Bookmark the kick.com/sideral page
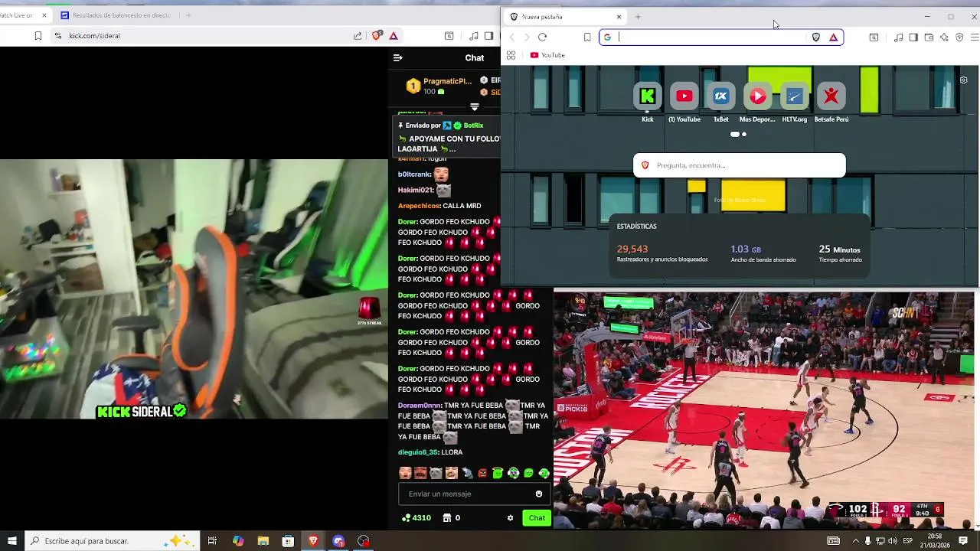Screen dimensions: 980x551 (x=38, y=35)
